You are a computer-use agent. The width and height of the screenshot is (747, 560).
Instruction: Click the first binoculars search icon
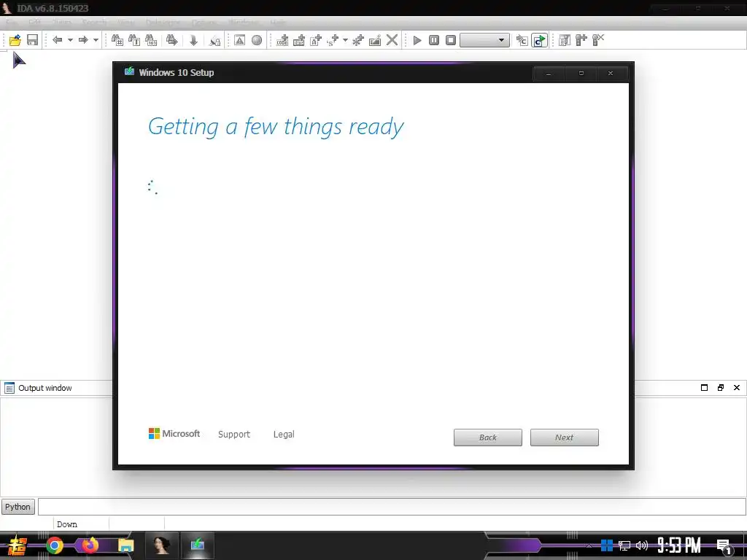[117, 40]
